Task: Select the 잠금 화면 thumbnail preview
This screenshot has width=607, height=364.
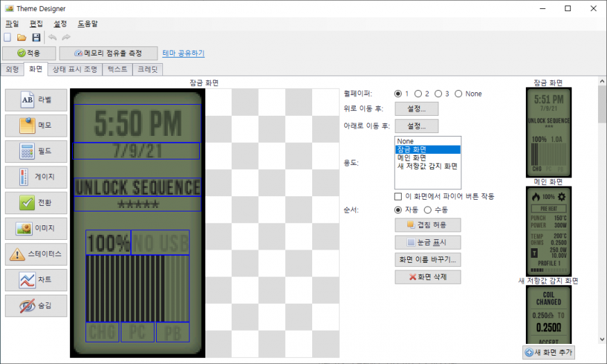Action: [x=549, y=132]
